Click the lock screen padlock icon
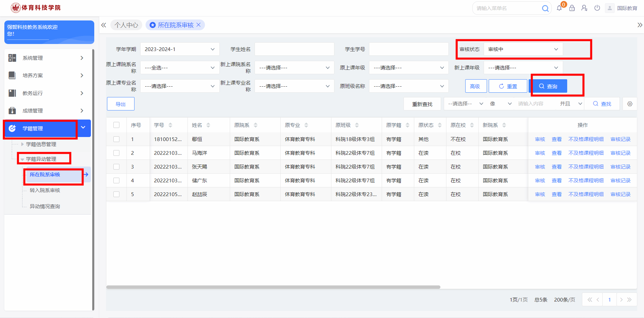This screenshot has height=318, width=644. pos(572,8)
